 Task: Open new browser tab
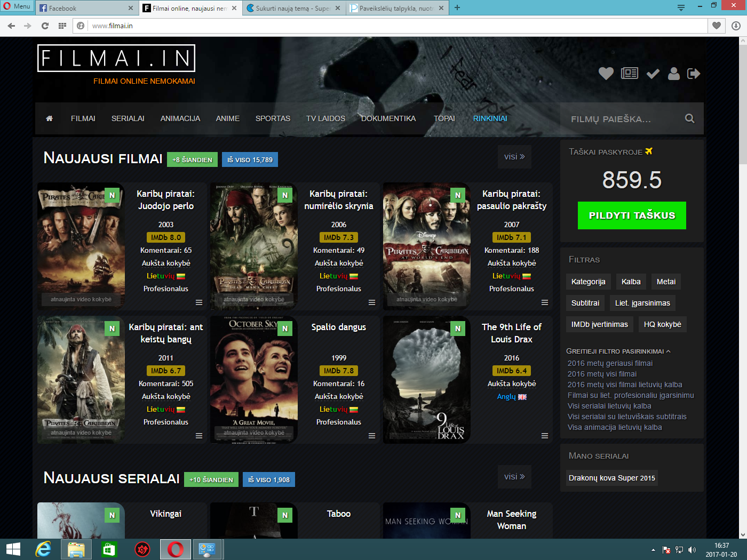tap(457, 8)
